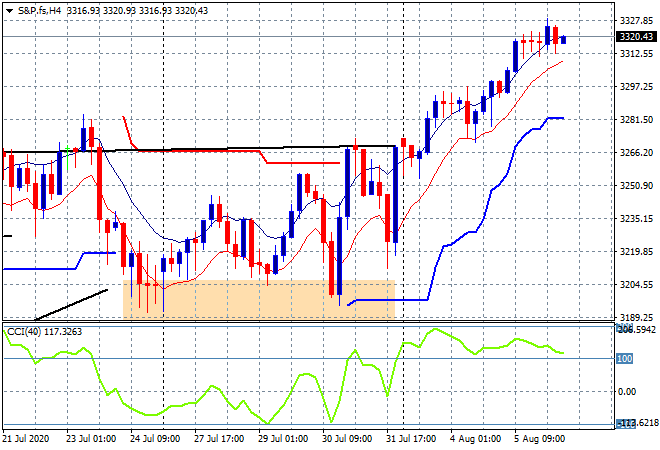Click the 3235.15 price scale label

pyautogui.click(x=636, y=218)
